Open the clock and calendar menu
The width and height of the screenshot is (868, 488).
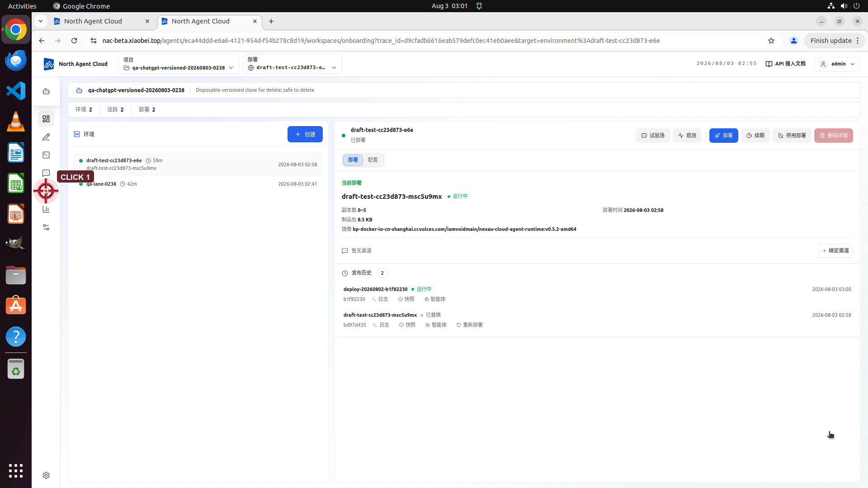(449, 6)
